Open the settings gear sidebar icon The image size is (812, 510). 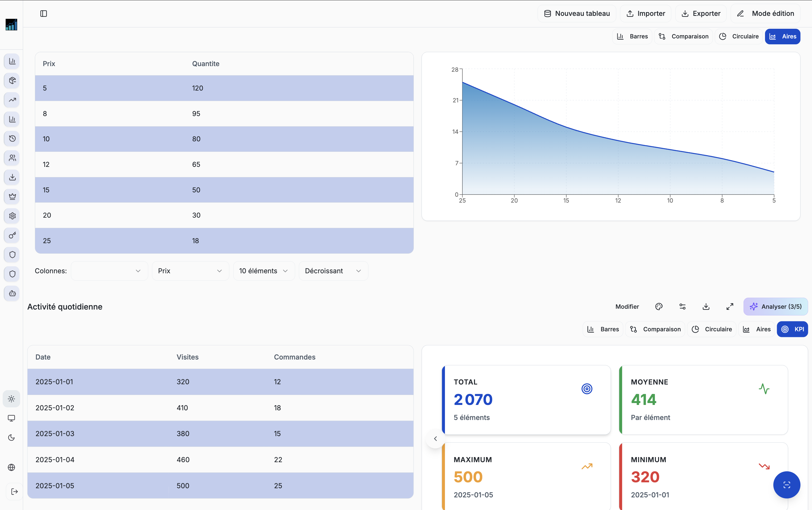point(12,216)
